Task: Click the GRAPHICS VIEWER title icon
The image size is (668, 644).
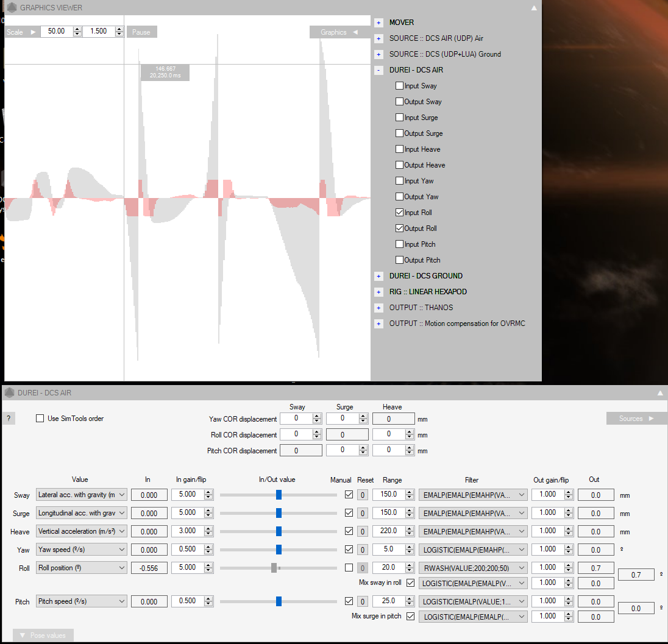Action: coord(12,7)
